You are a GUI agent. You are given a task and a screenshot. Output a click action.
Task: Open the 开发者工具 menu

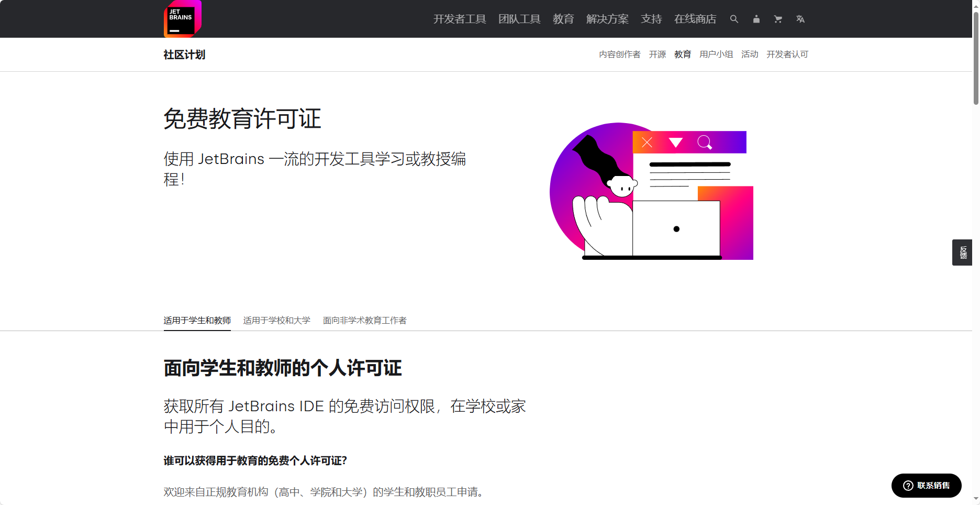coord(460,19)
